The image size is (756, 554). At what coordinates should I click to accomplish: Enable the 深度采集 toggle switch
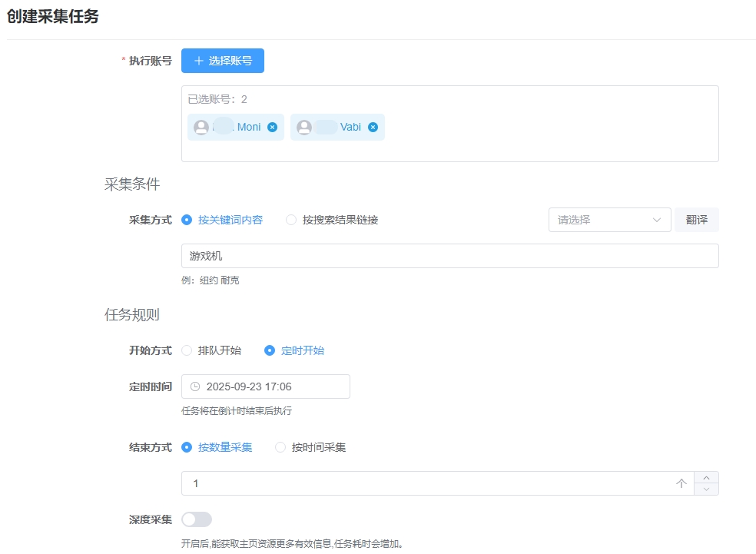tap(197, 519)
